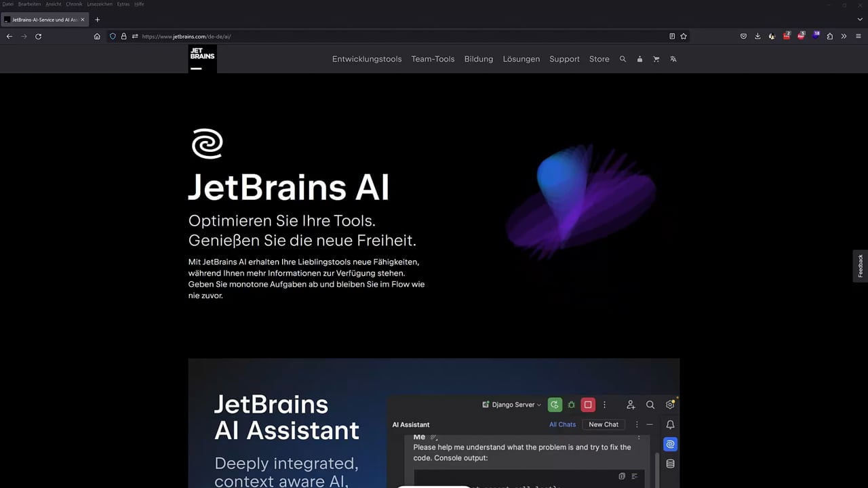Open a new browser tab with plus
Screen dimensions: 868x488
click(x=97, y=20)
